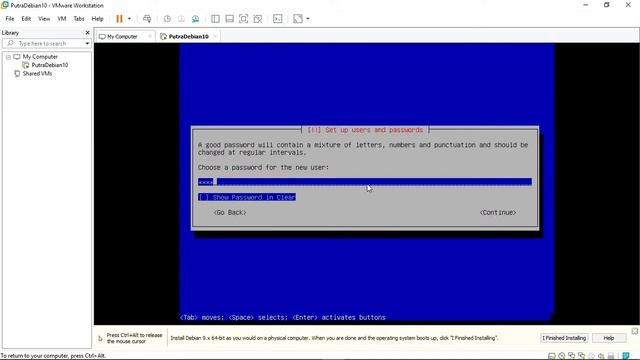The width and height of the screenshot is (640, 360).
Task: Pause the virtual machine
Action: (119, 19)
